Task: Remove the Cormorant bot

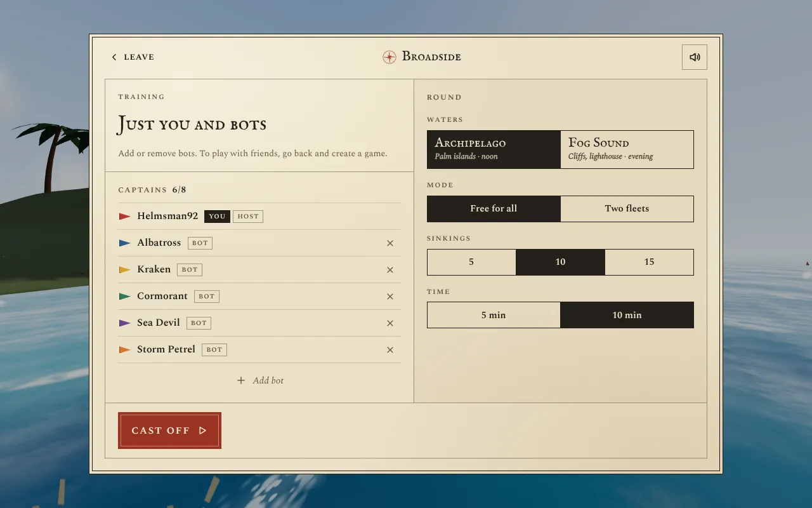Action: (x=390, y=297)
